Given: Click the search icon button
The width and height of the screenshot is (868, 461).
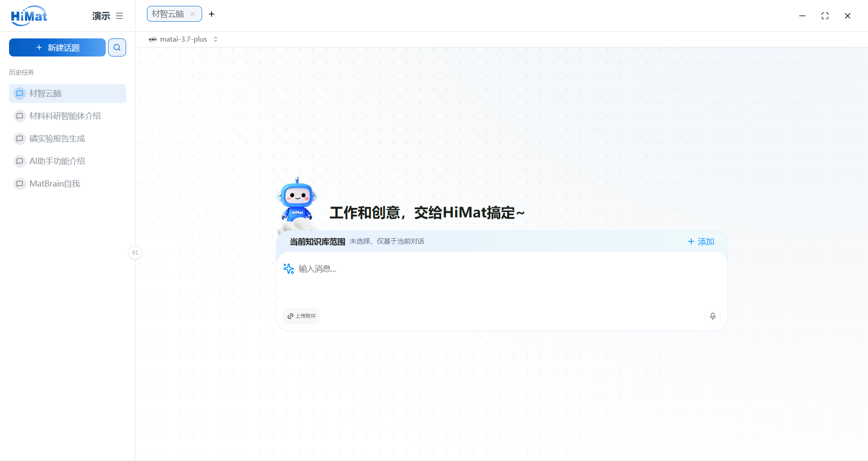Looking at the screenshot, I should coord(117,47).
